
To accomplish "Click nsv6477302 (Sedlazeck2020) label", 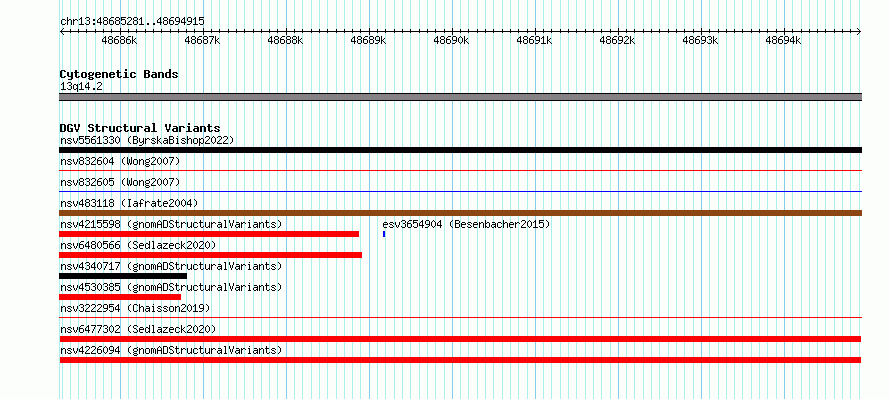I will pyautogui.click(x=138, y=329).
